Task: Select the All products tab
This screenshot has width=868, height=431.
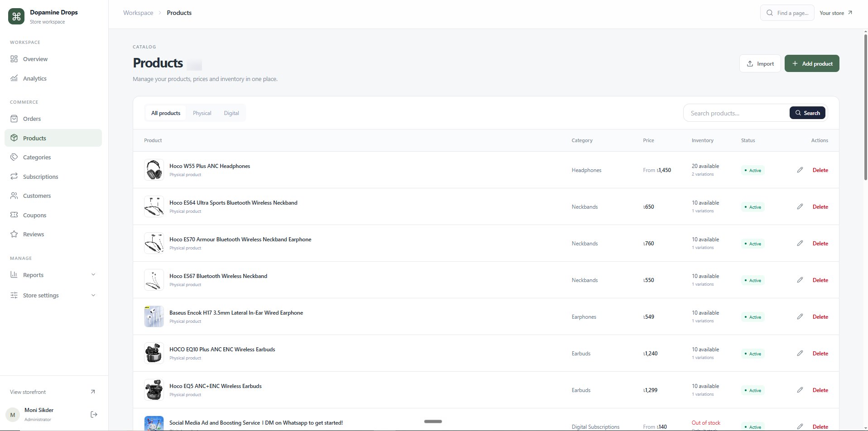Action: tap(166, 113)
